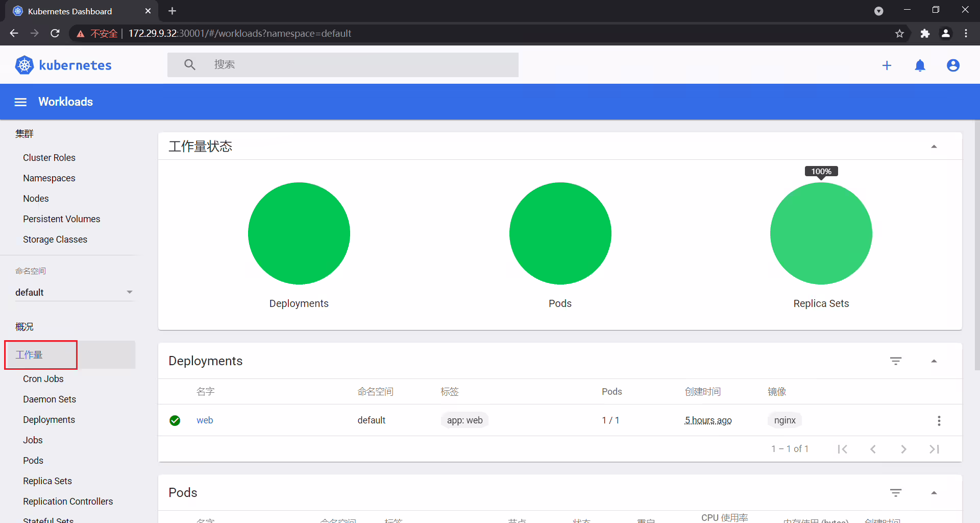Filter the Deployments list
Screen dimensions: 980x523
[x=896, y=361]
